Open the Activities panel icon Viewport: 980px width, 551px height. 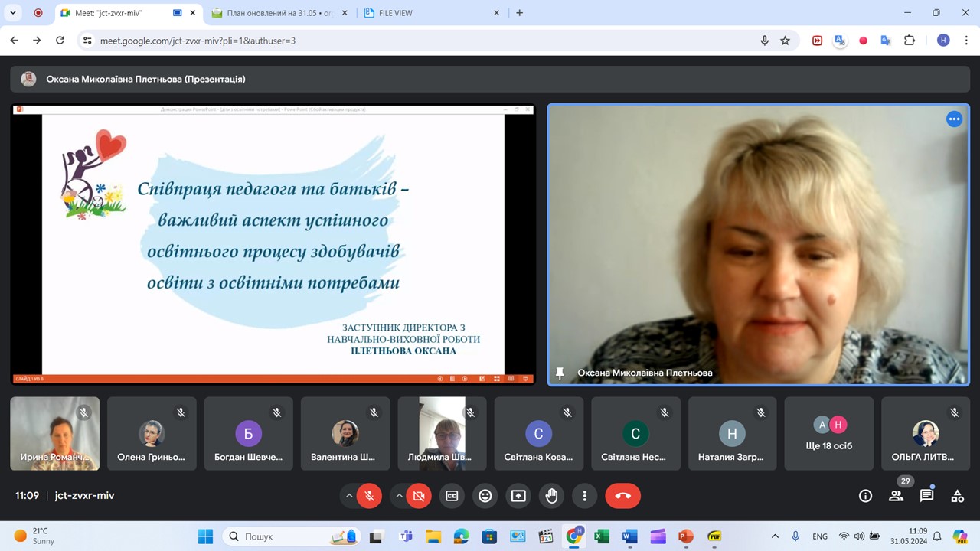click(957, 496)
